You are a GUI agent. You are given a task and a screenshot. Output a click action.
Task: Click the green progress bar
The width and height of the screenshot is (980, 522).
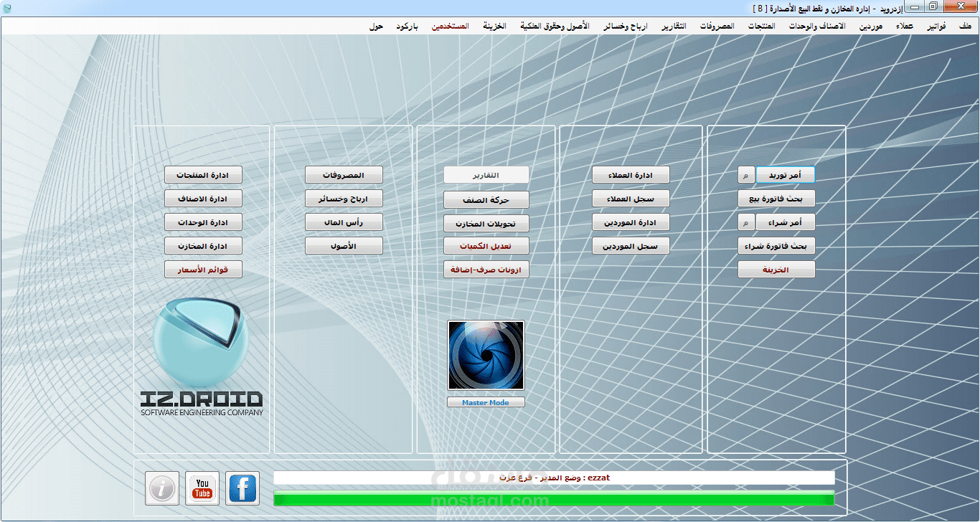[554, 498]
